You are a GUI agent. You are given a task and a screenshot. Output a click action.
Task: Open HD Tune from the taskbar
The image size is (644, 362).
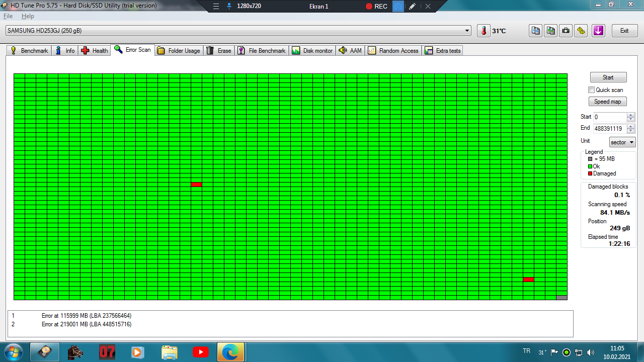[45, 351]
